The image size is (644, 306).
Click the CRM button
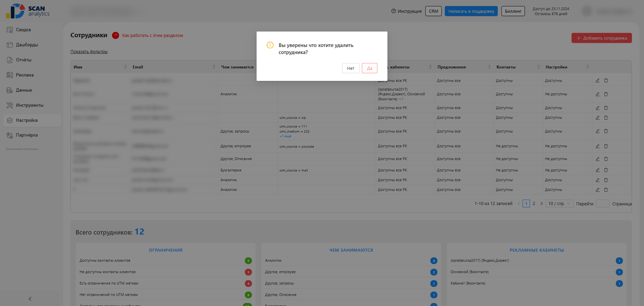[x=433, y=11]
